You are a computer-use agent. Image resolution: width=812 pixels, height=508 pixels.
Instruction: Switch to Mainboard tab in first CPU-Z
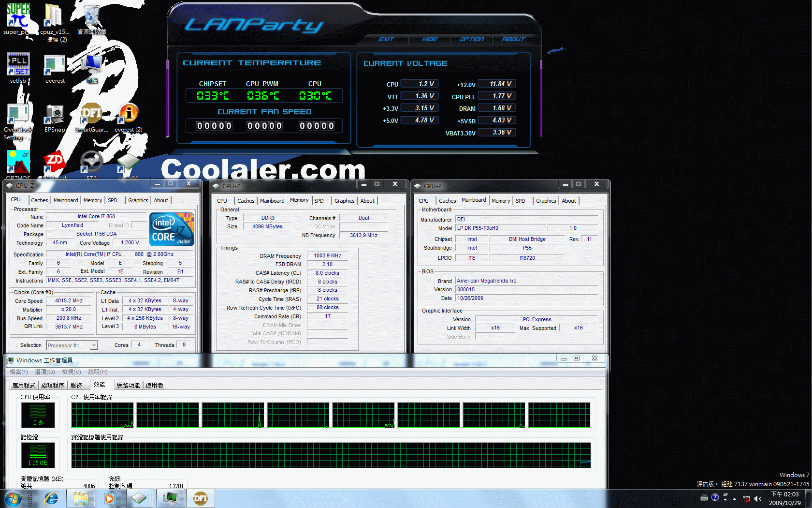pos(66,200)
